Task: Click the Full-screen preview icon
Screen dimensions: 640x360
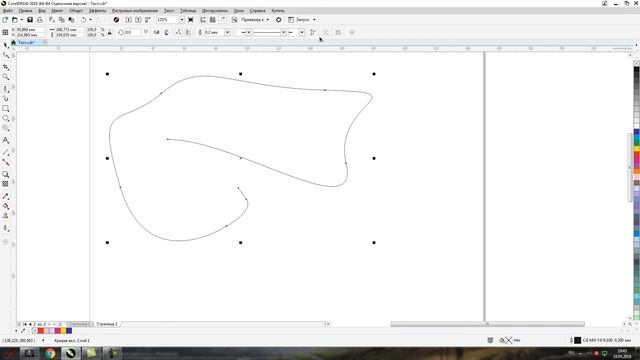Action: point(191,20)
